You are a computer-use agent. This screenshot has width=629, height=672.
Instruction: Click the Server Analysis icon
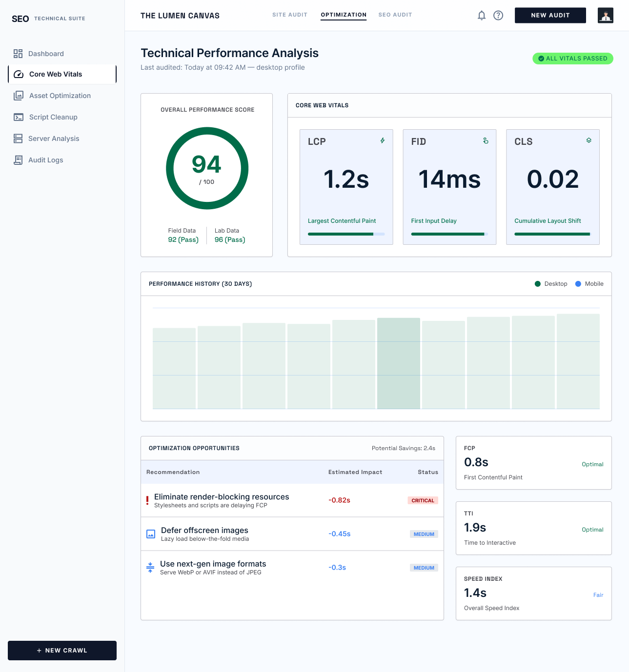(x=18, y=138)
